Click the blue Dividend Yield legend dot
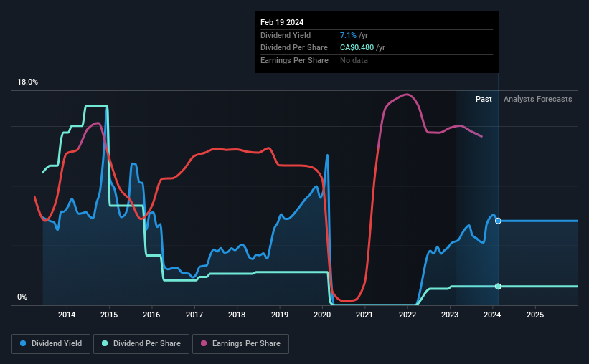The image size is (589, 364). pos(23,343)
